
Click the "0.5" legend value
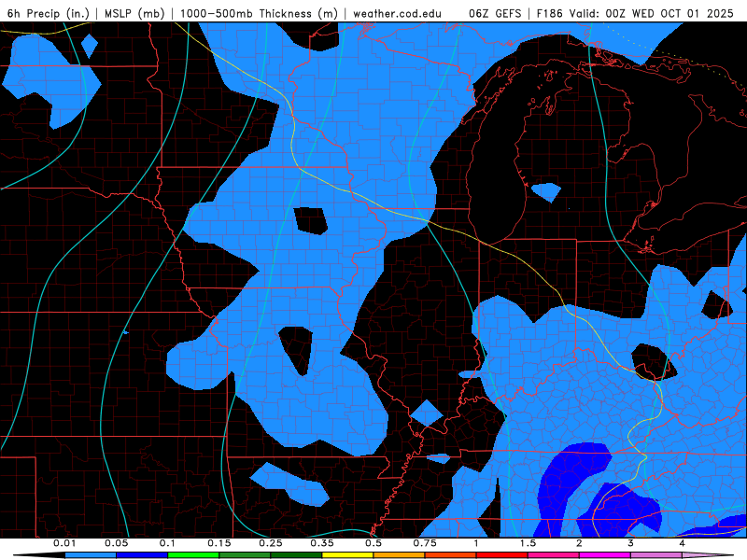tap(373, 543)
